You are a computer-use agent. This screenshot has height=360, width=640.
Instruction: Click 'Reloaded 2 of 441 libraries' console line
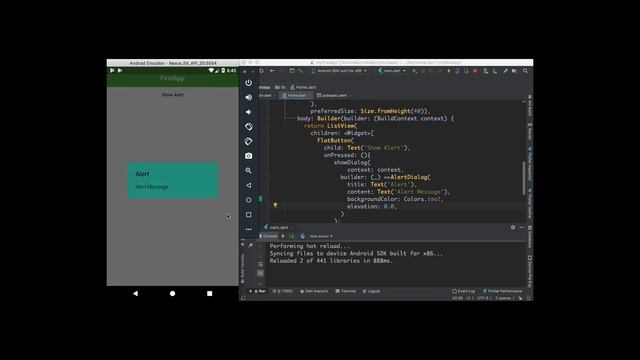[x=331, y=261]
